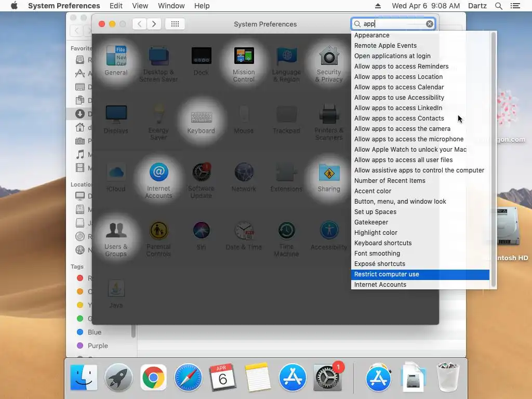Open the General preference pane
This screenshot has width=532, height=399.
(x=116, y=60)
